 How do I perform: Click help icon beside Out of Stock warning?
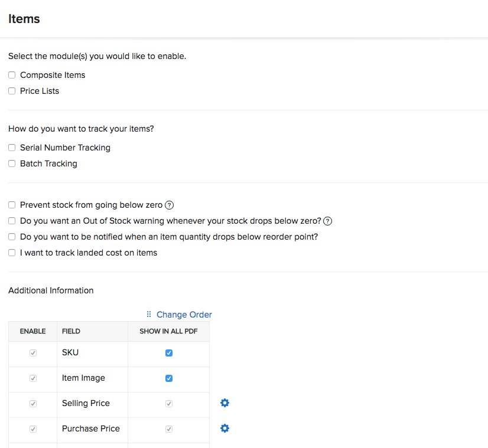coord(327,221)
